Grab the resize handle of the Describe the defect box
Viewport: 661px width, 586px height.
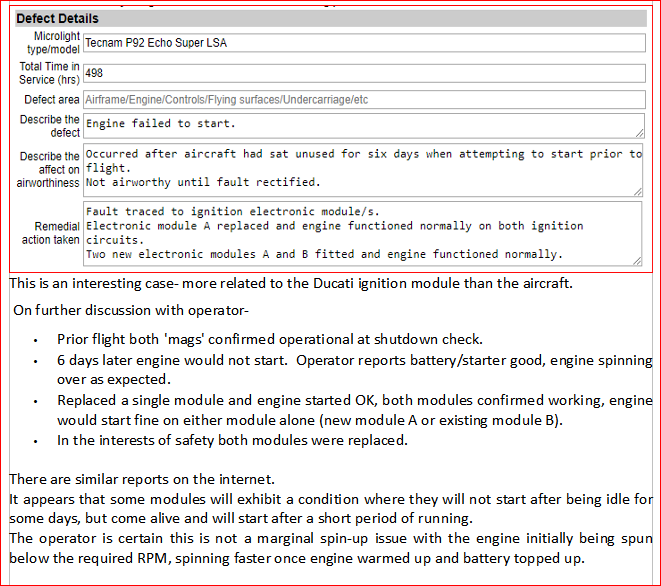pyautogui.click(x=640, y=133)
